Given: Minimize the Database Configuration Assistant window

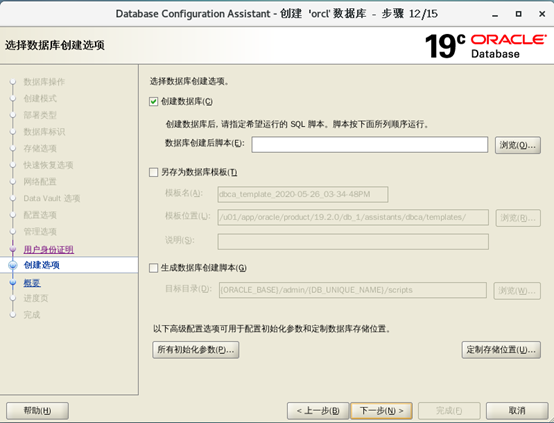Looking at the screenshot, I should click(495, 14).
